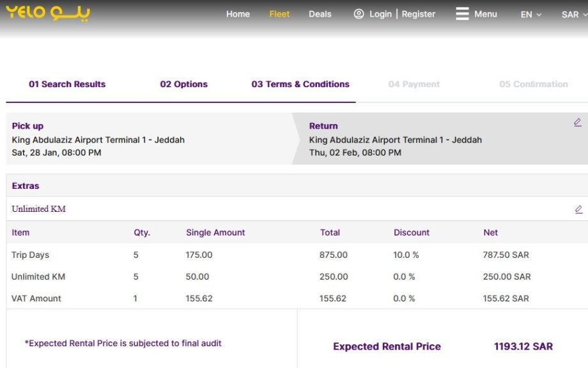Click the Return date Thu, 02 Feb
588x368 pixels.
[x=355, y=152]
